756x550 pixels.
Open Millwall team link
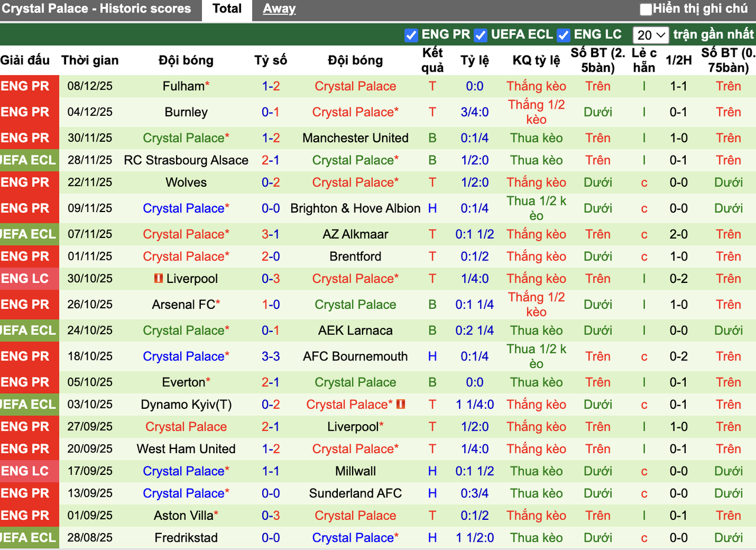click(356, 472)
